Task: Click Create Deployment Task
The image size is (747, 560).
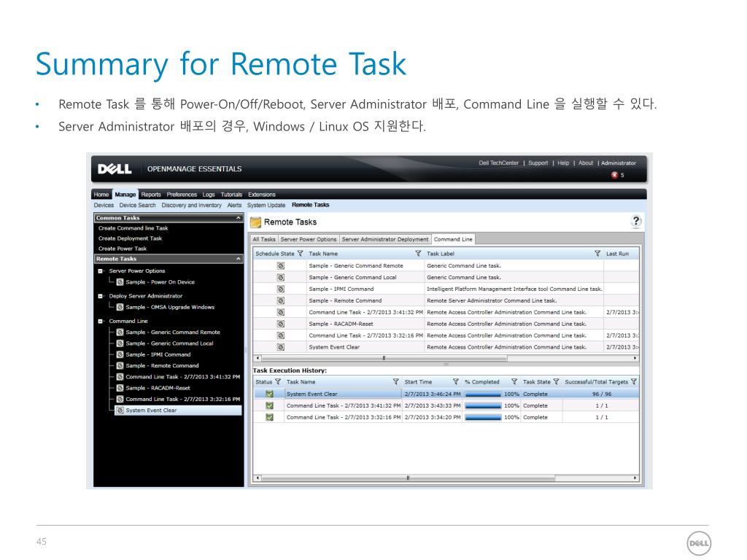Action: coord(130,238)
